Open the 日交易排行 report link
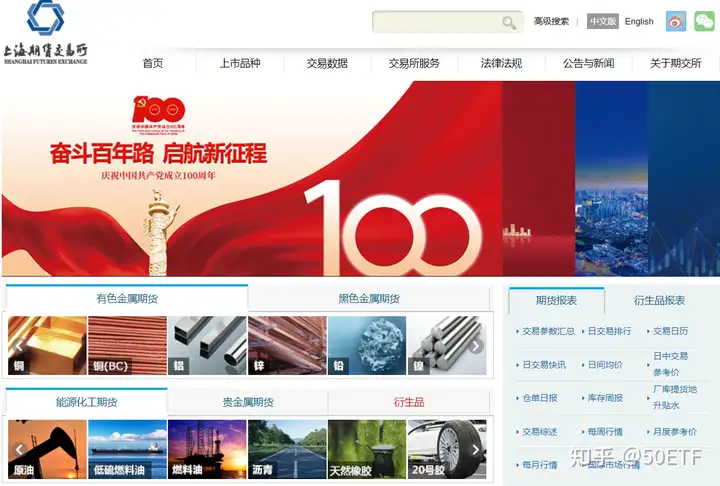This screenshot has height=486, width=720. 609,331
